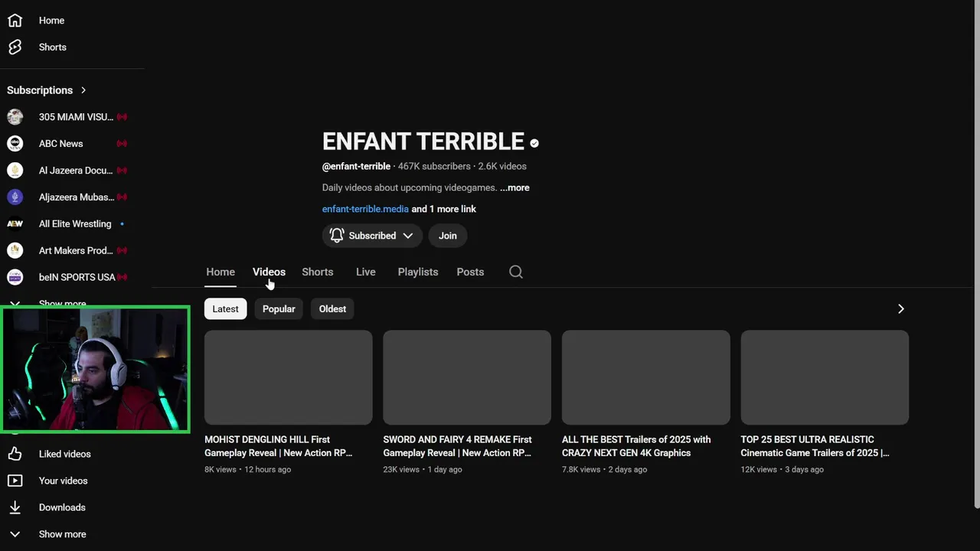980x551 pixels.
Task: Click the webcam overlay of streamer
Action: point(96,370)
